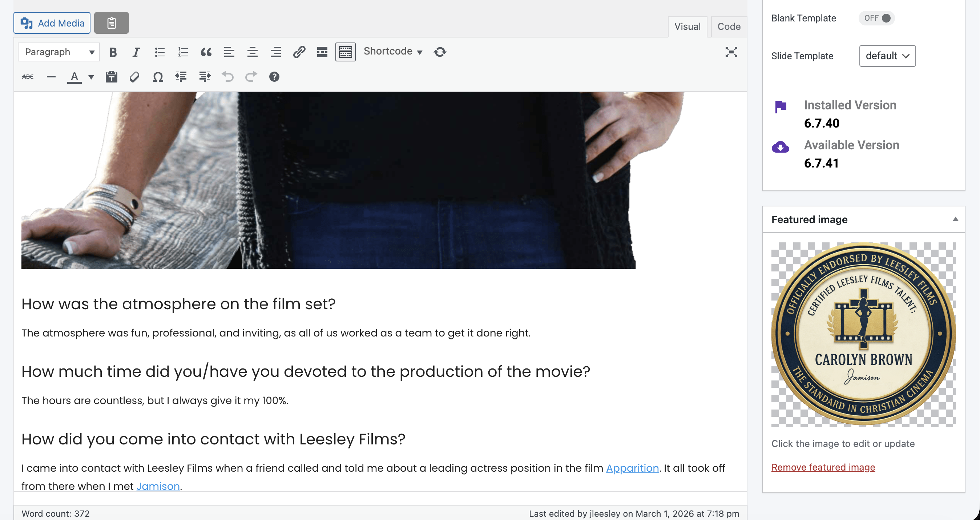The height and width of the screenshot is (520, 980).
Task: Expand the Shortcode dropdown menu
Action: click(392, 51)
